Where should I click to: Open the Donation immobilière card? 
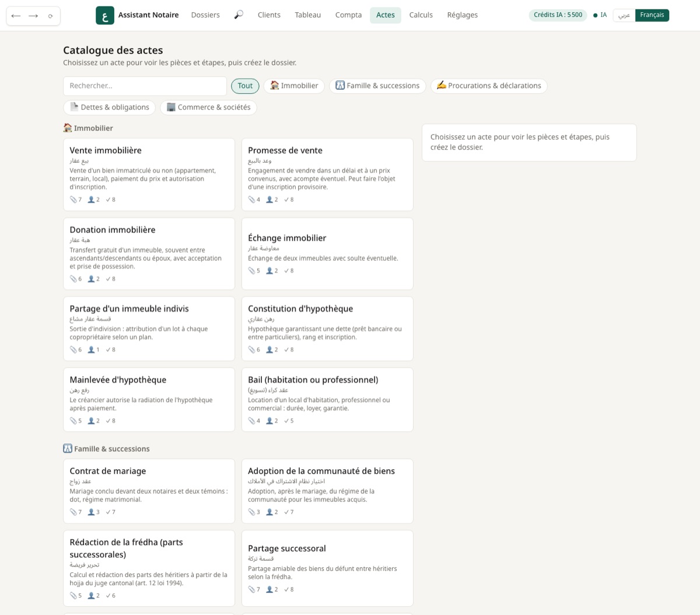(x=149, y=254)
